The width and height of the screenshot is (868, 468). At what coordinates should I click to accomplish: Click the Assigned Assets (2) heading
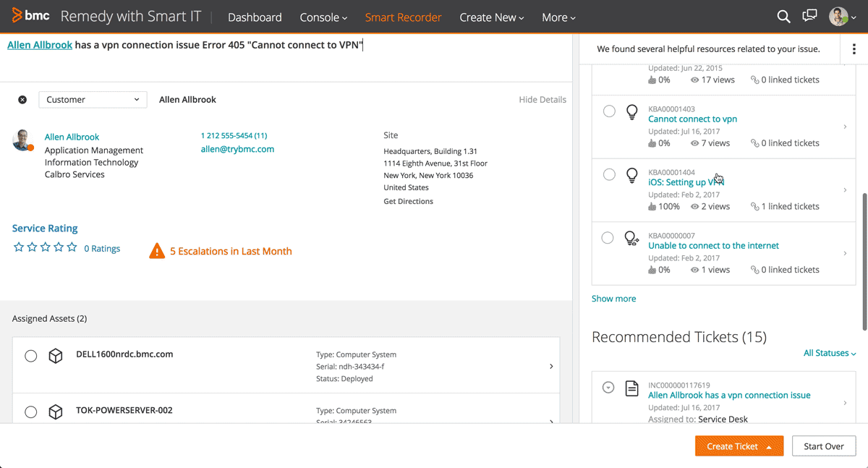50,318
